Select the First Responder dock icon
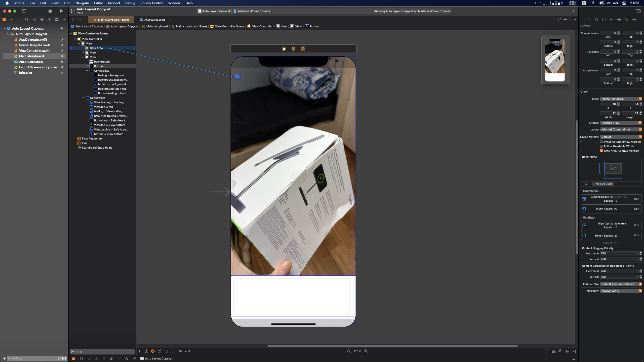The height and width of the screenshot is (362, 644). (293, 49)
